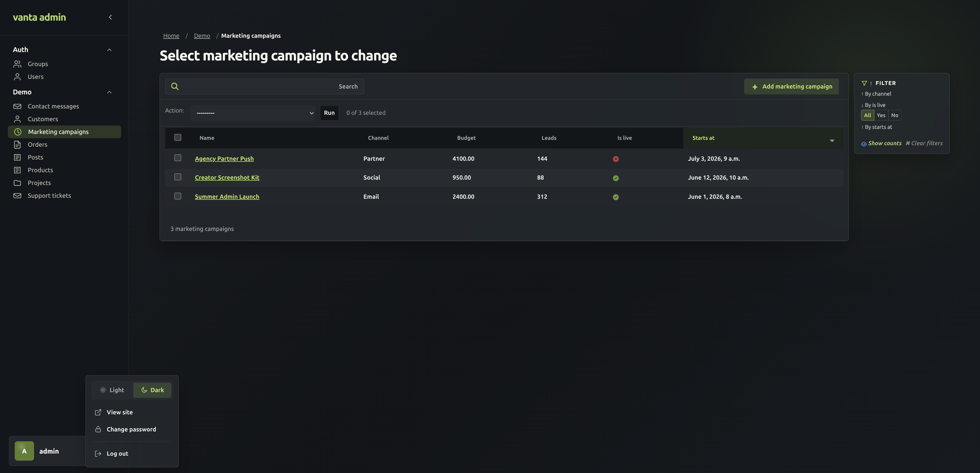Click the Search button
980x473 pixels.
pyautogui.click(x=348, y=86)
